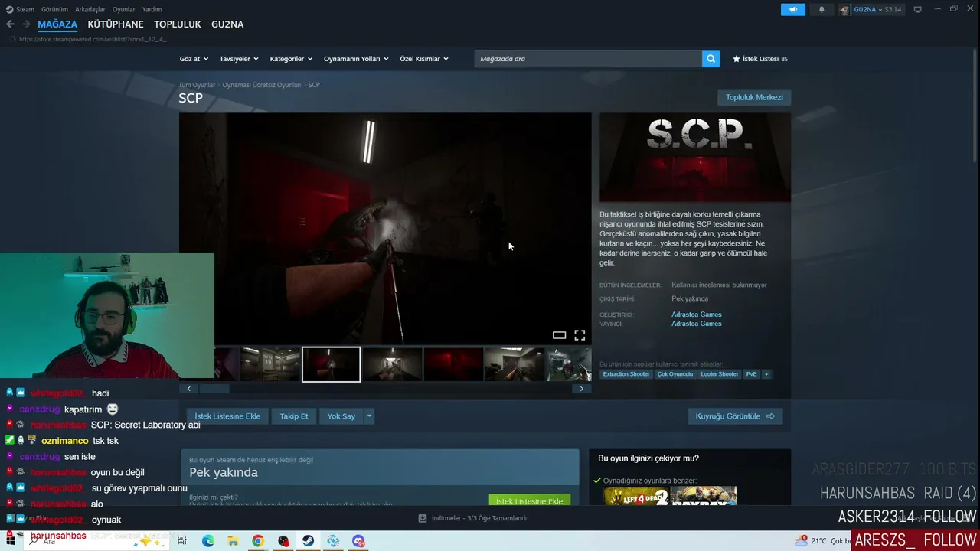
Task: Click the Kuyruğu Görüntüle button
Action: point(735,416)
